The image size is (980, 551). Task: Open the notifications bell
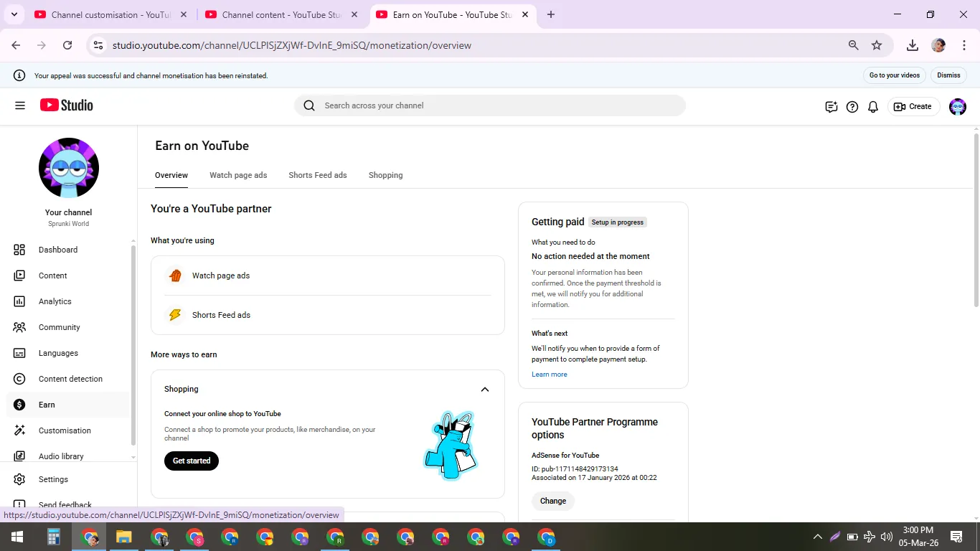coord(873,106)
